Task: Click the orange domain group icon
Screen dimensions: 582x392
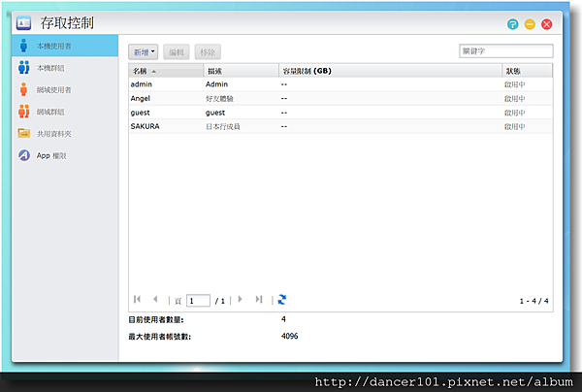Action: pyautogui.click(x=23, y=112)
